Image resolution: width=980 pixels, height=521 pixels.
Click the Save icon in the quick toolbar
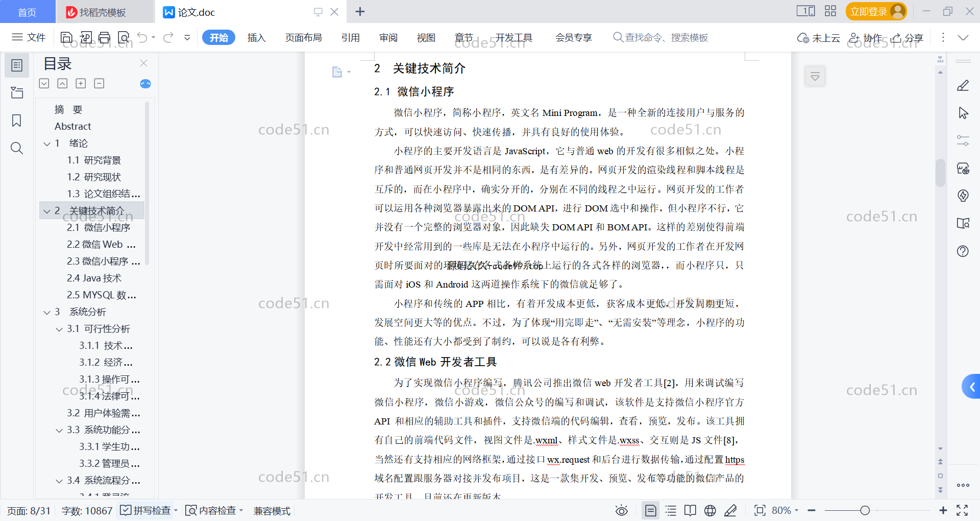tap(66, 37)
